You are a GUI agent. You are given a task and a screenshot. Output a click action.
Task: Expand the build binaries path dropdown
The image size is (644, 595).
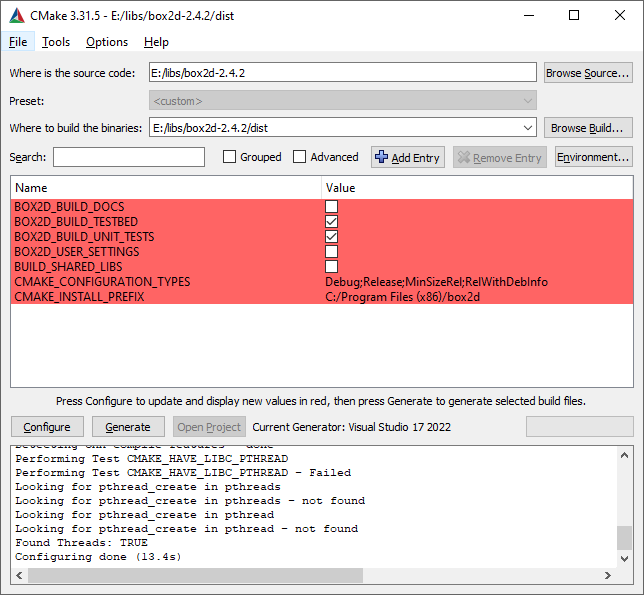tap(528, 128)
